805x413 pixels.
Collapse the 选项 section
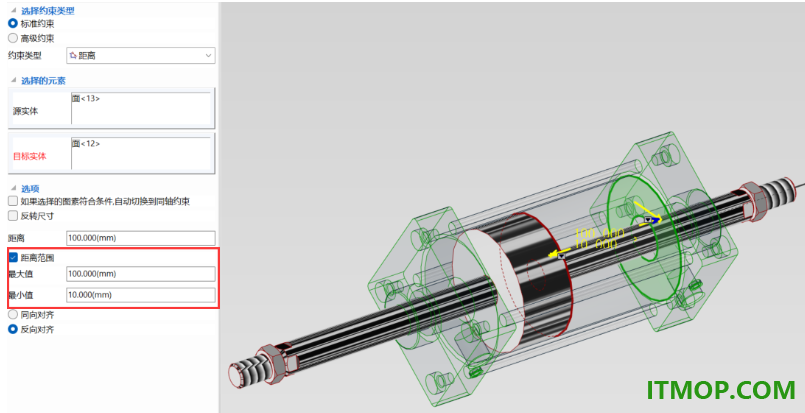pyautogui.click(x=13, y=189)
